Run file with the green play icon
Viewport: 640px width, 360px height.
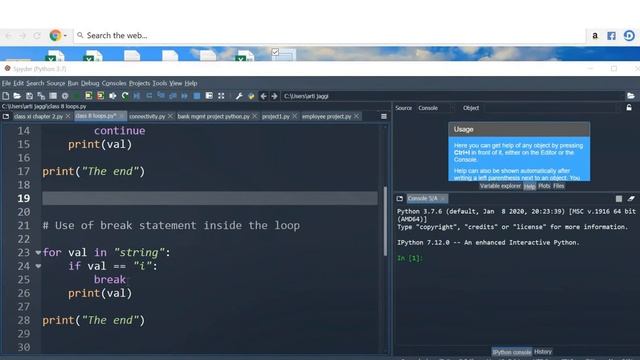pos(77,96)
